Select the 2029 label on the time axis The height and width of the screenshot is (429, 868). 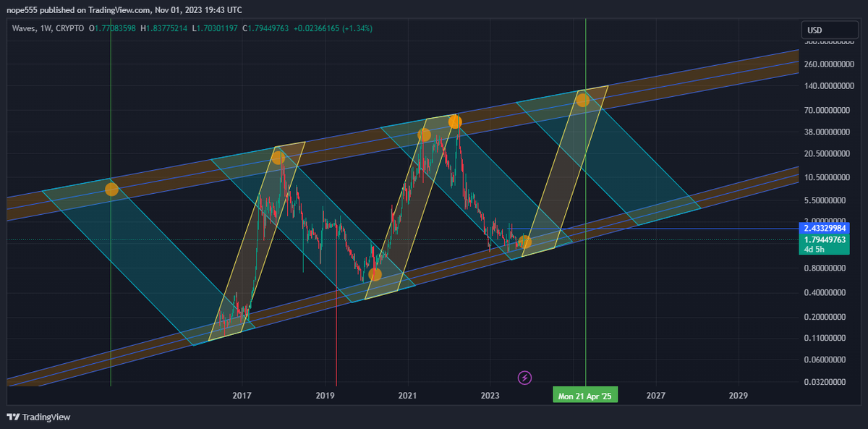pyautogui.click(x=739, y=396)
